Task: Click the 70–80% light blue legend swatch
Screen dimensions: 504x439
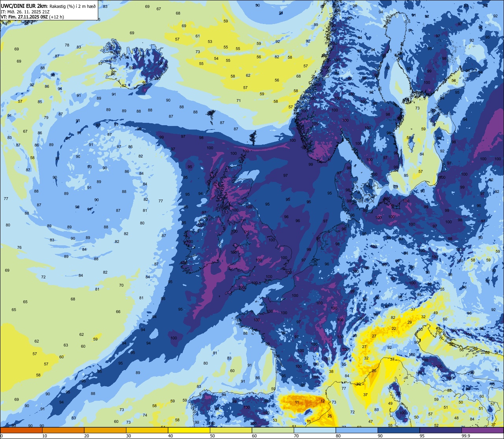Action: pos(315,430)
